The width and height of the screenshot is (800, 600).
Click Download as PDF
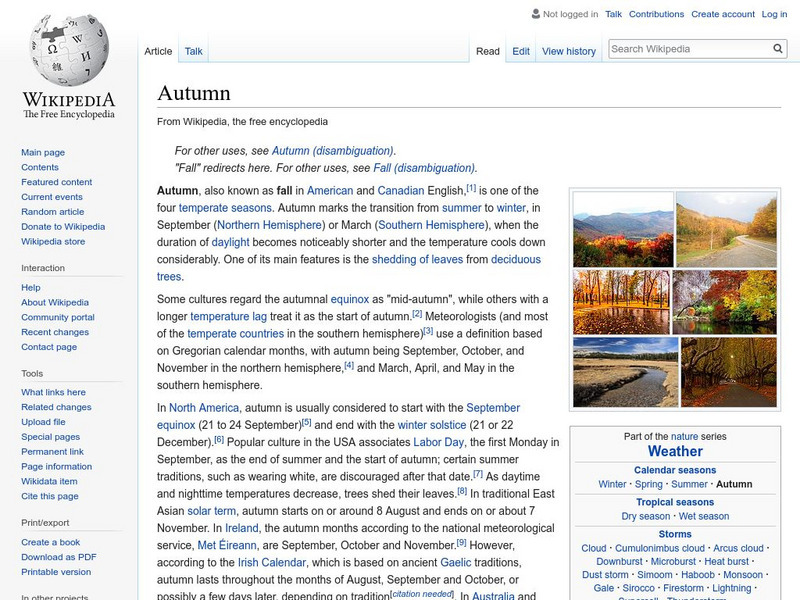coord(59,557)
